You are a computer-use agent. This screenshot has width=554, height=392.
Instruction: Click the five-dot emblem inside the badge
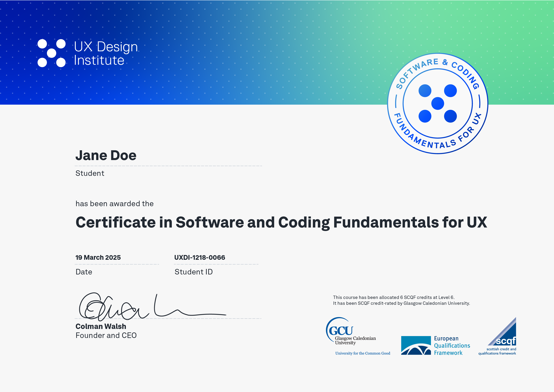(x=437, y=103)
